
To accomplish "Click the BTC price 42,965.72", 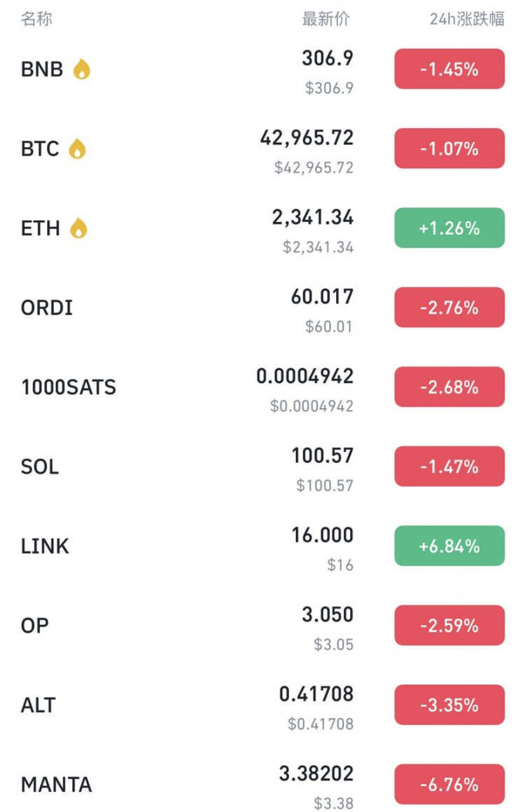I will pos(307,138).
